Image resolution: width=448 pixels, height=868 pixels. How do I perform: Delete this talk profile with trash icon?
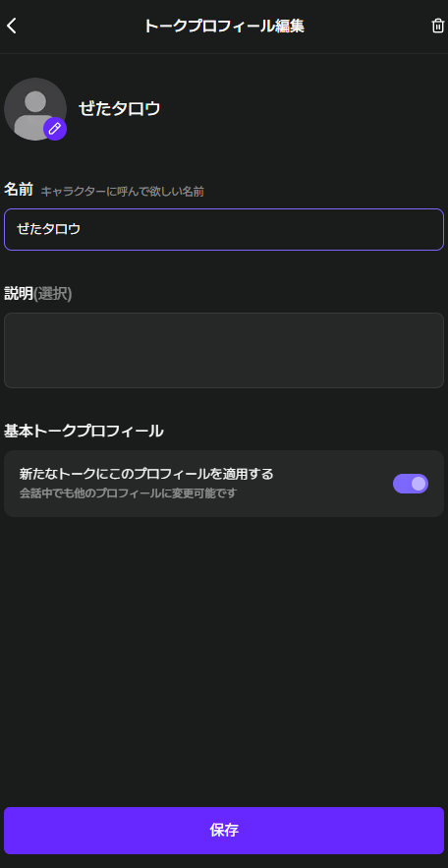coord(437,26)
